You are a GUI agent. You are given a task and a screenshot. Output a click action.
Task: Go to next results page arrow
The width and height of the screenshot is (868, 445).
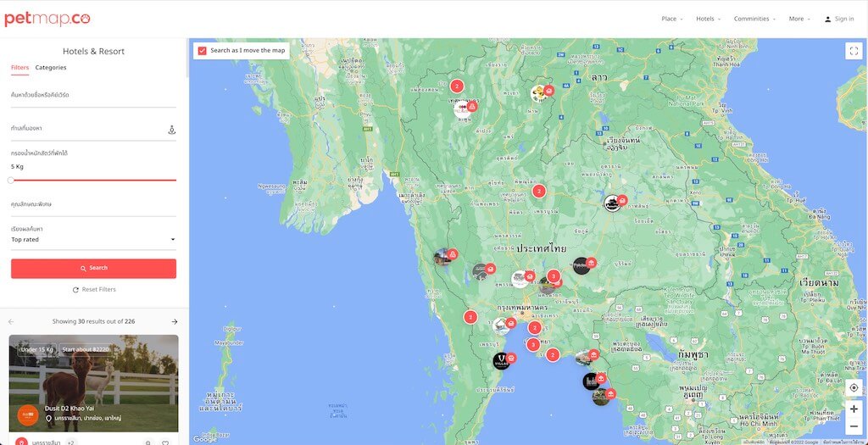coord(175,322)
